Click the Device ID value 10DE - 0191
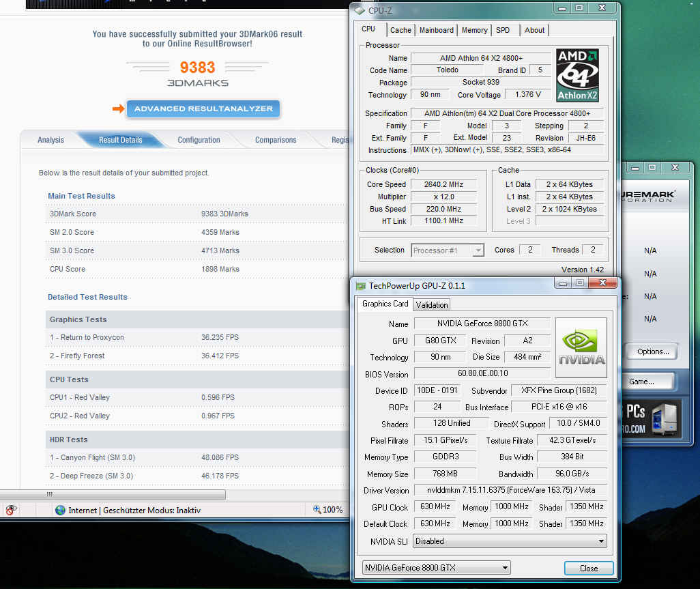Image resolution: width=700 pixels, height=589 pixels. (x=437, y=390)
